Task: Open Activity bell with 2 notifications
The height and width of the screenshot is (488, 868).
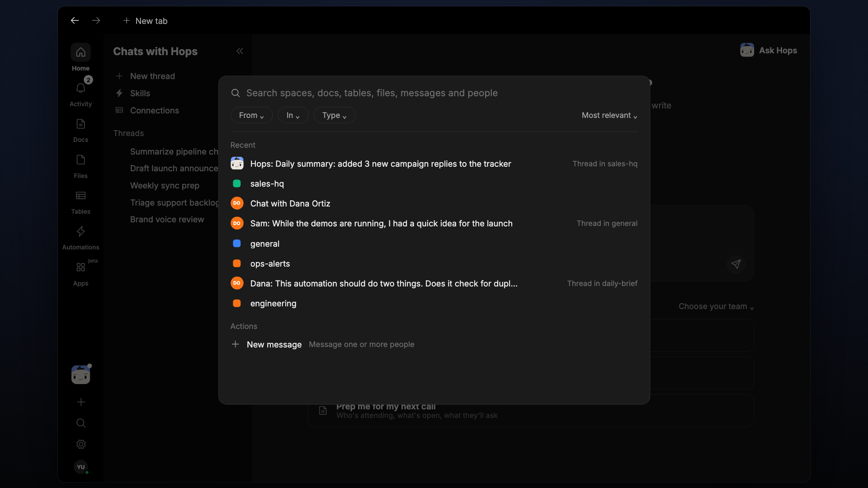Action: [x=80, y=88]
